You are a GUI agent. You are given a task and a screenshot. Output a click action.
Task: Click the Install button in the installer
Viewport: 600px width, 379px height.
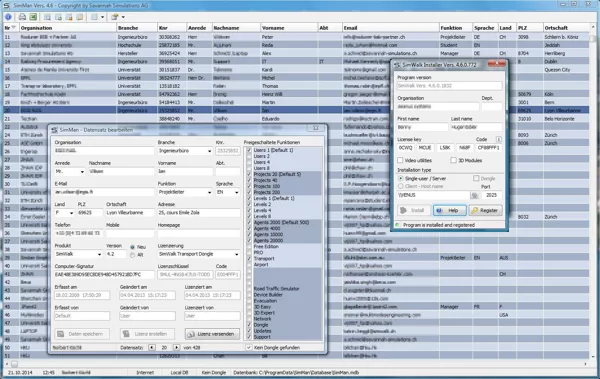click(414, 211)
